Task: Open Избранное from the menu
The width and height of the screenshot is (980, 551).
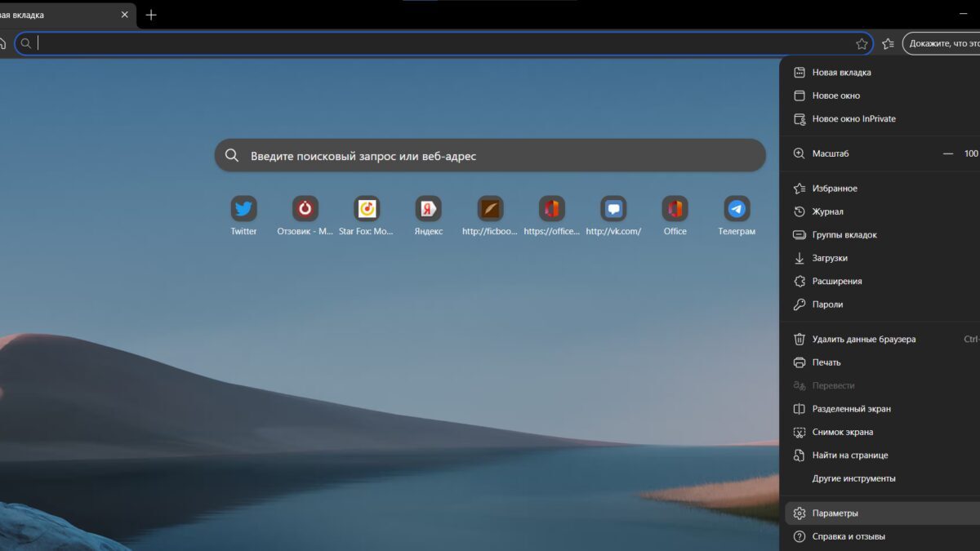Action: click(x=880, y=189)
